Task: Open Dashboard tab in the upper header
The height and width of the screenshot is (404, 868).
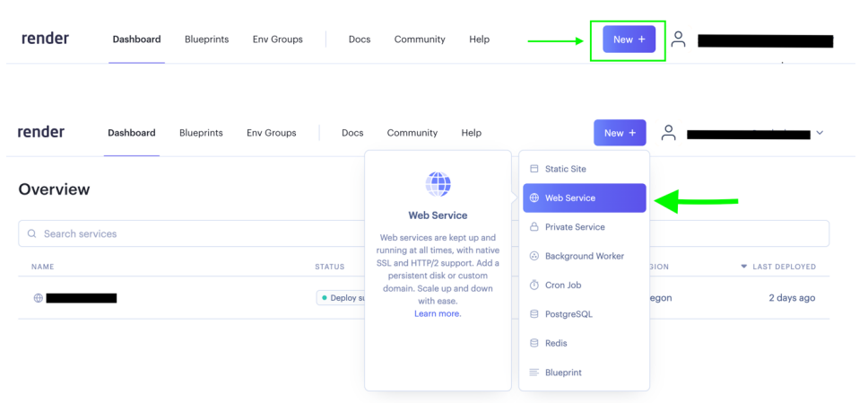Action: click(x=136, y=40)
